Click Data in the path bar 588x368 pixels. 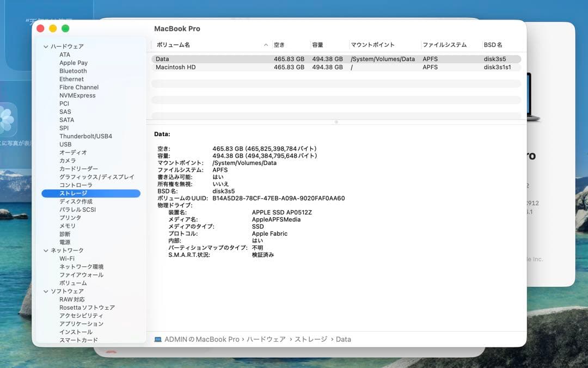pos(344,340)
